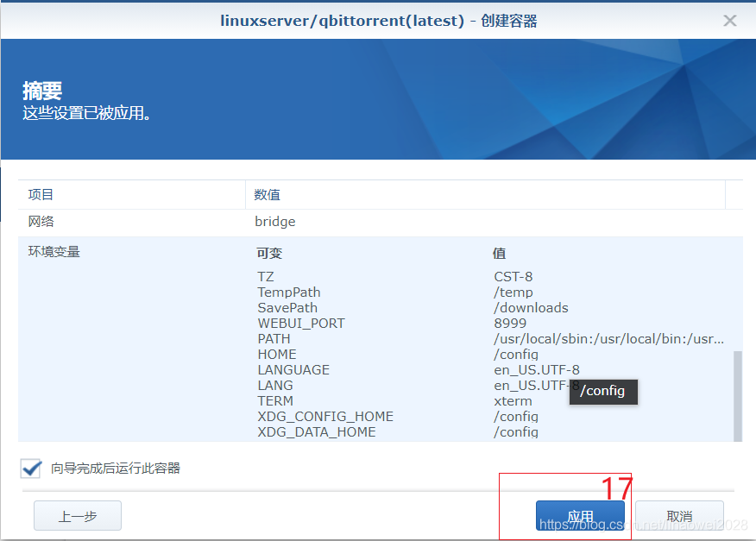Click the 取消 cancel button
The height and width of the screenshot is (541, 756).
[x=679, y=515]
